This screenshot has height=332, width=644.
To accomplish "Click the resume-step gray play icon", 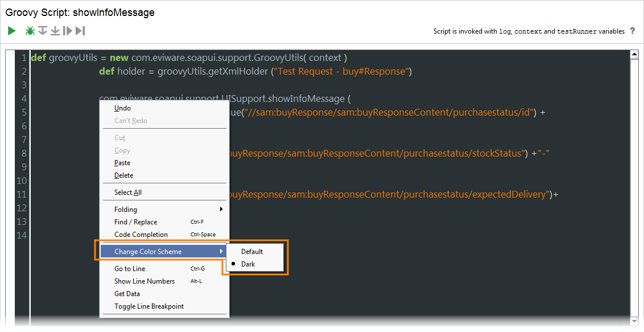I will coord(68,31).
